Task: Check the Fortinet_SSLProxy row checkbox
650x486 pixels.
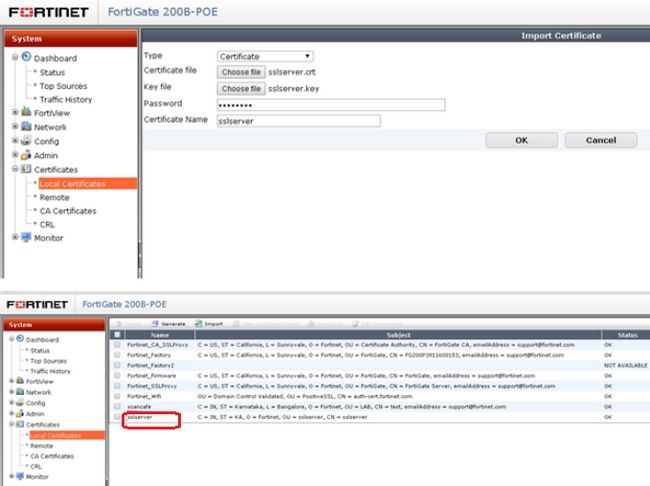Action: [x=117, y=386]
